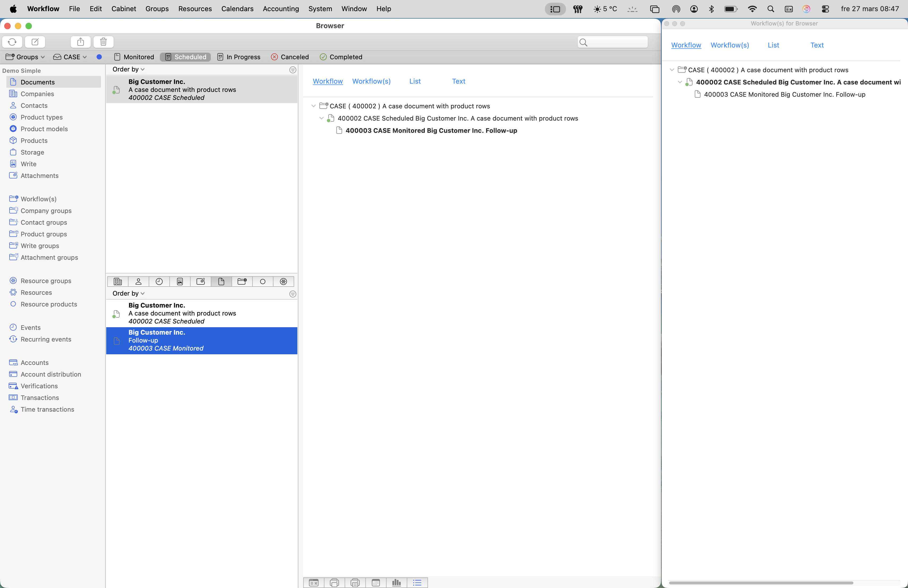908x588 pixels.
Task: Toggle the In Progress status filter
Action: (239, 57)
